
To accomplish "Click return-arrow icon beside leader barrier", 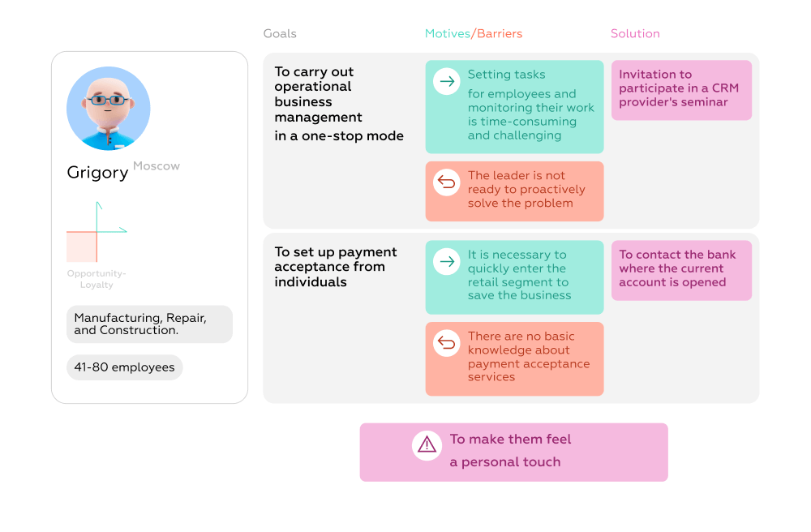I will [x=446, y=182].
